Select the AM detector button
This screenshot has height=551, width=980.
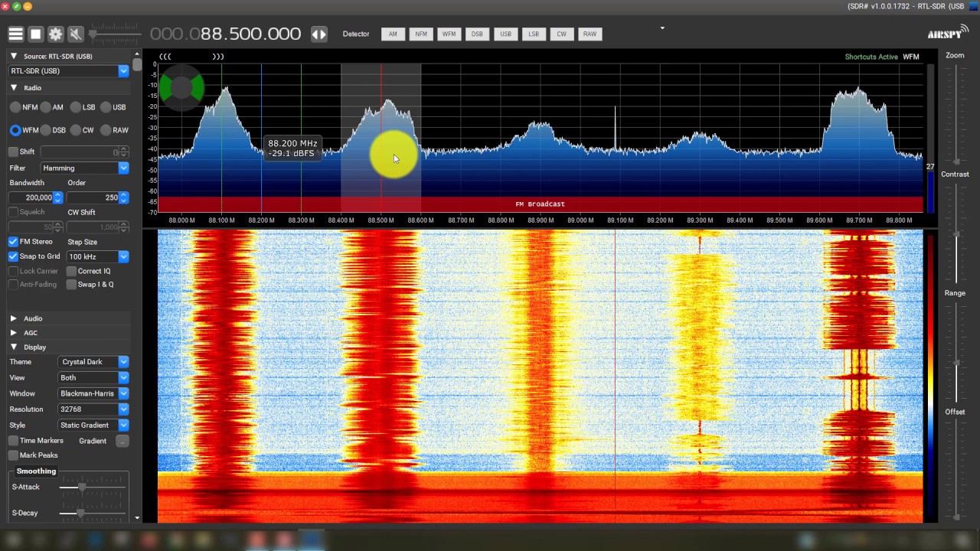[393, 34]
